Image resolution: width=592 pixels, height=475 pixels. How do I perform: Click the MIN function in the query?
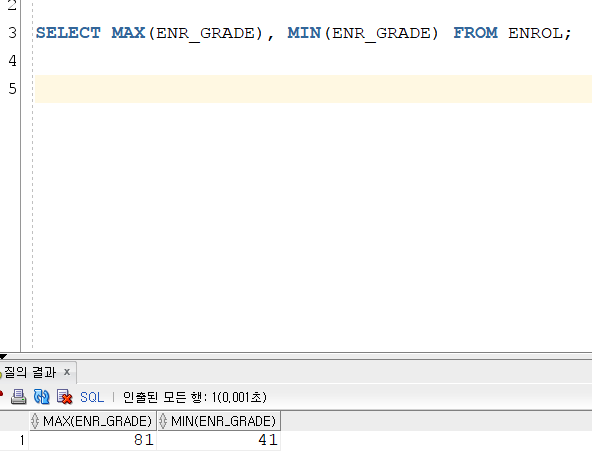pos(304,33)
